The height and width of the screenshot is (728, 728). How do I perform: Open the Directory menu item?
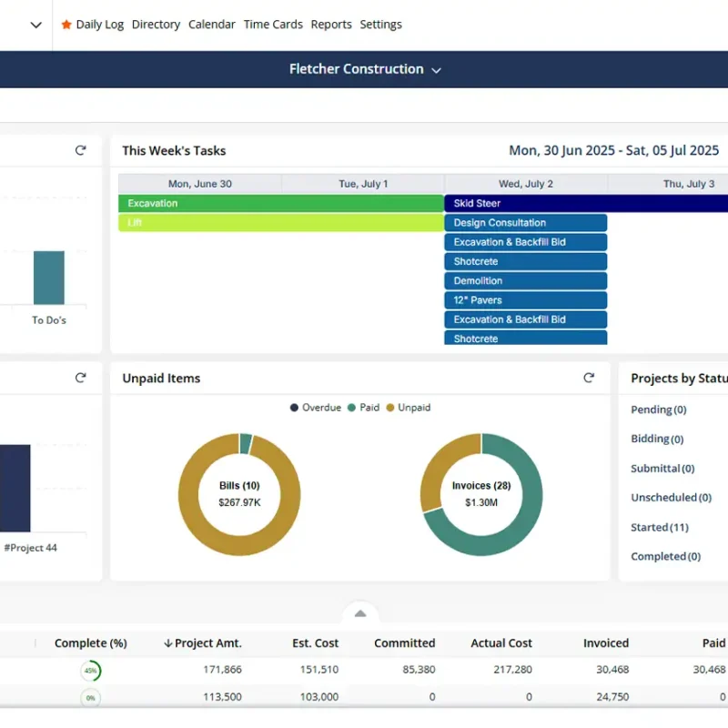[156, 25]
